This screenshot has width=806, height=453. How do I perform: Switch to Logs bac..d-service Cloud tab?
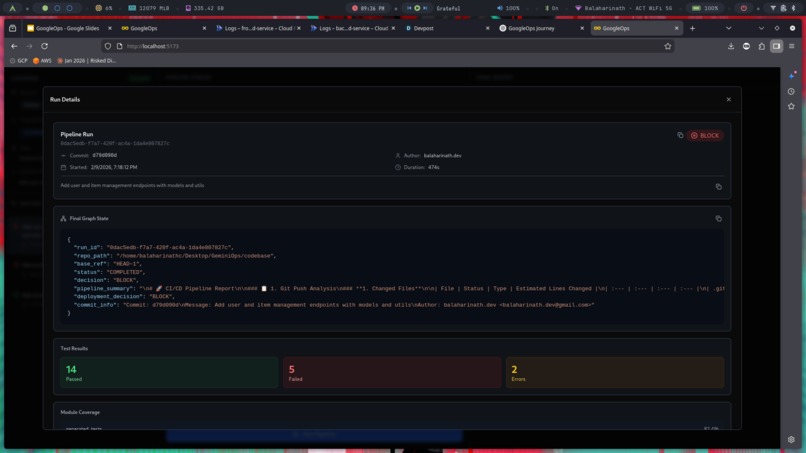[352, 28]
